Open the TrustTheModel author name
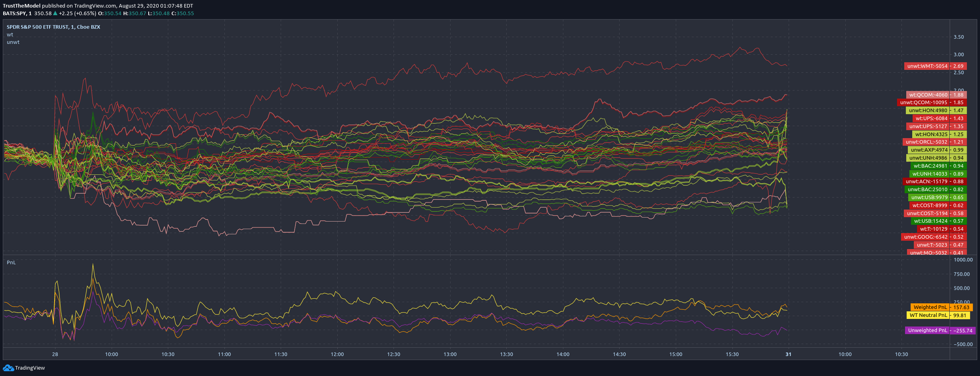 click(x=22, y=6)
